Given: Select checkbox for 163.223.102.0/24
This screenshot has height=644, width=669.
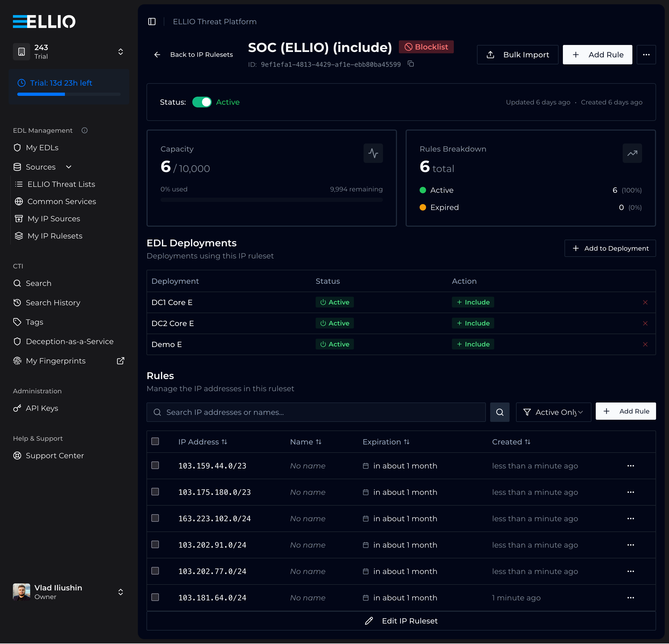Looking at the screenshot, I should [155, 518].
